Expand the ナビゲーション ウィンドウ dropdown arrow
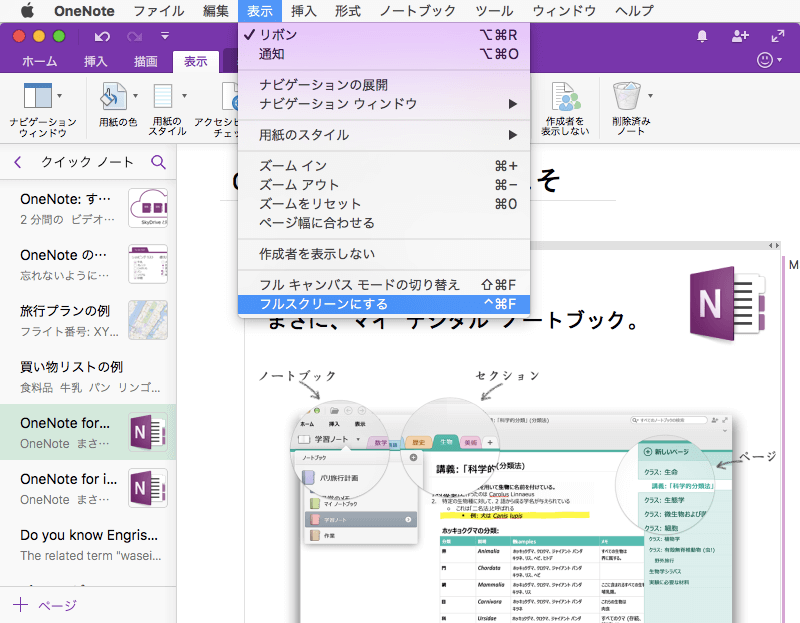Image resolution: width=800 pixels, height=623 pixels. 60,96
